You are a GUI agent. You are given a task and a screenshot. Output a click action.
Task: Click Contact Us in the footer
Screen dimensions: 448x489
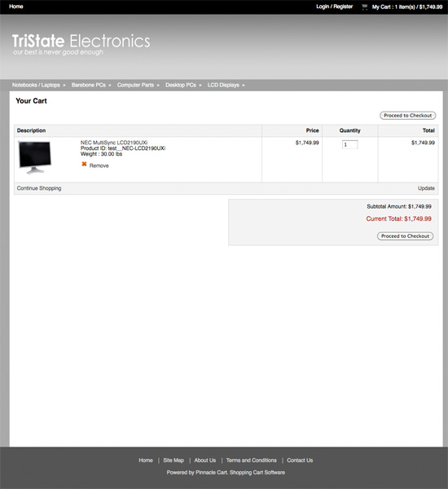pos(300,460)
